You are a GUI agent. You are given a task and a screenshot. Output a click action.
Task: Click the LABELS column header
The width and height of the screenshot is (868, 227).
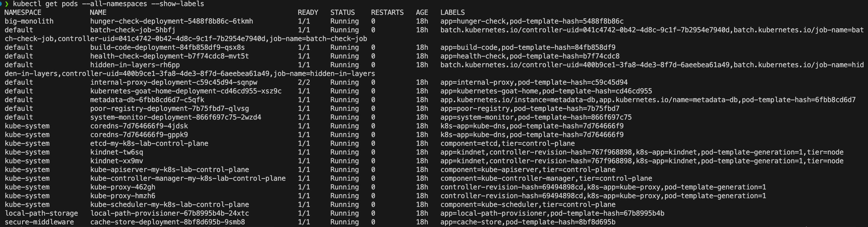pos(452,13)
